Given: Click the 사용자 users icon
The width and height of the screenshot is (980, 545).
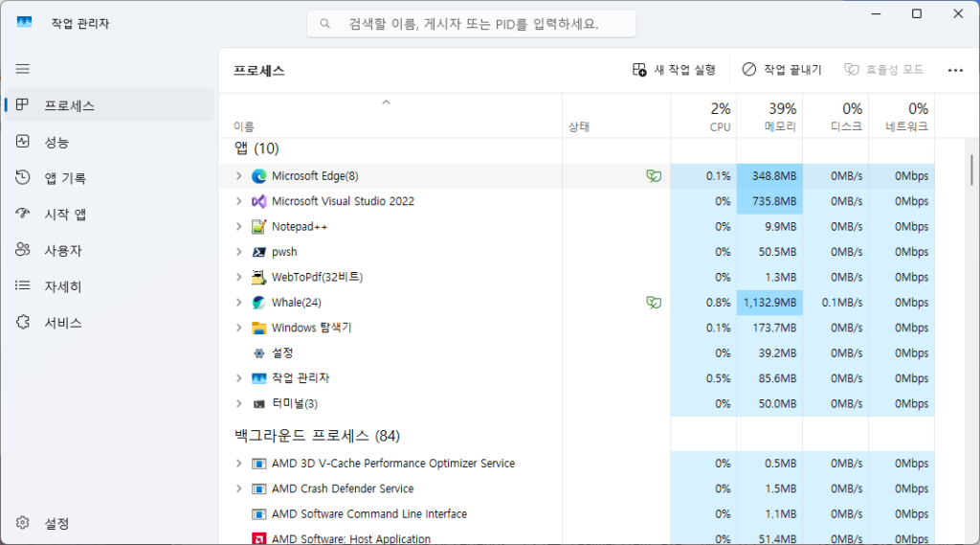Looking at the screenshot, I should click(x=23, y=250).
